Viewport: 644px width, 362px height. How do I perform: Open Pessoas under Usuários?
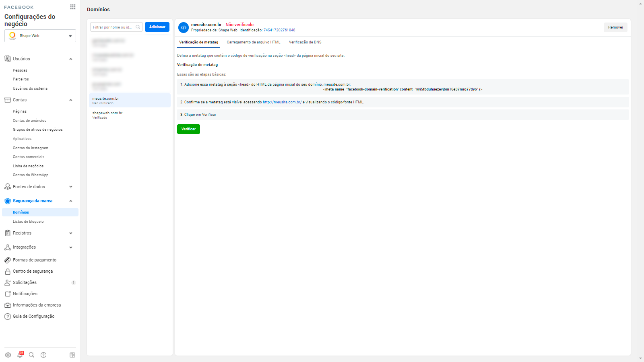(x=20, y=70)
